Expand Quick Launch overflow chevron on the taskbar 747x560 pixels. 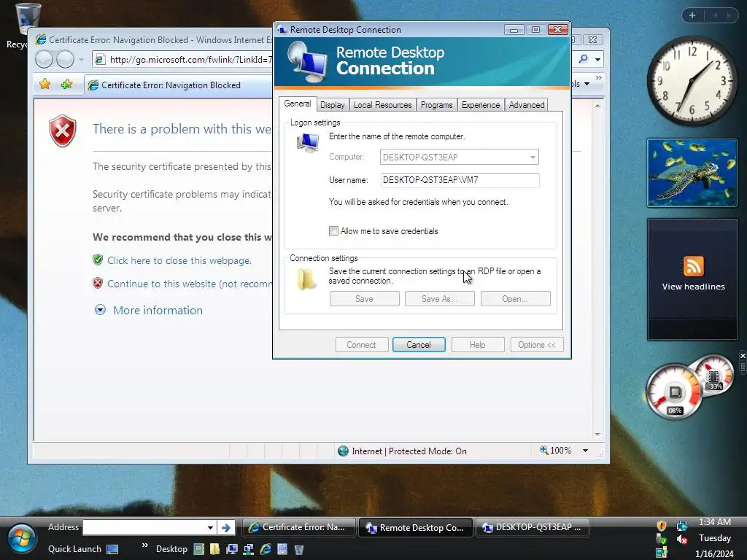[145, 545]
